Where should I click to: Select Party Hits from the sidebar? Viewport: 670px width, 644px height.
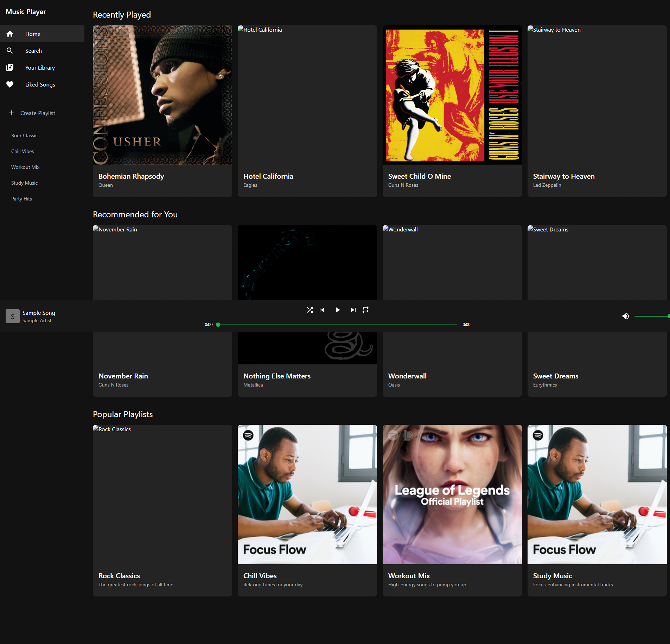click(21, 198)
